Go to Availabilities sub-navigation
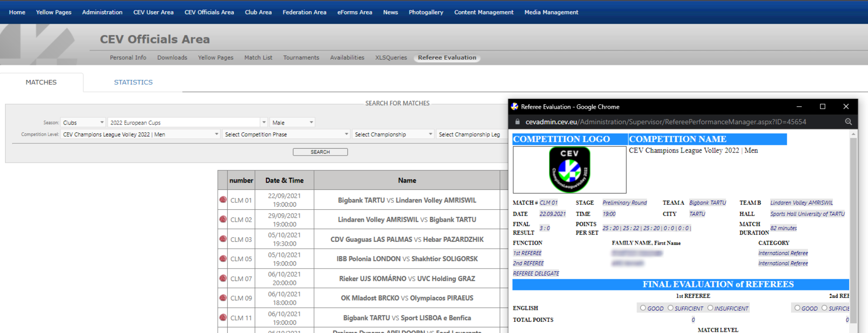 pyautogui.click(x=347, y=58)
